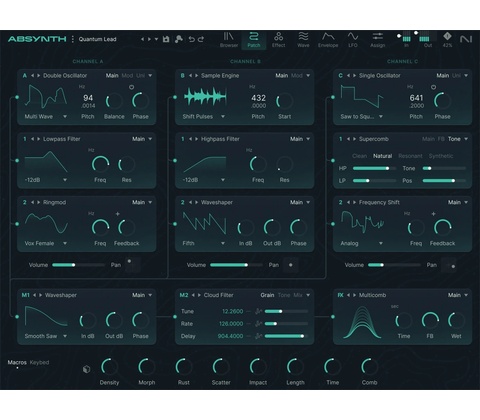Open the Effect page

point(278,40)
